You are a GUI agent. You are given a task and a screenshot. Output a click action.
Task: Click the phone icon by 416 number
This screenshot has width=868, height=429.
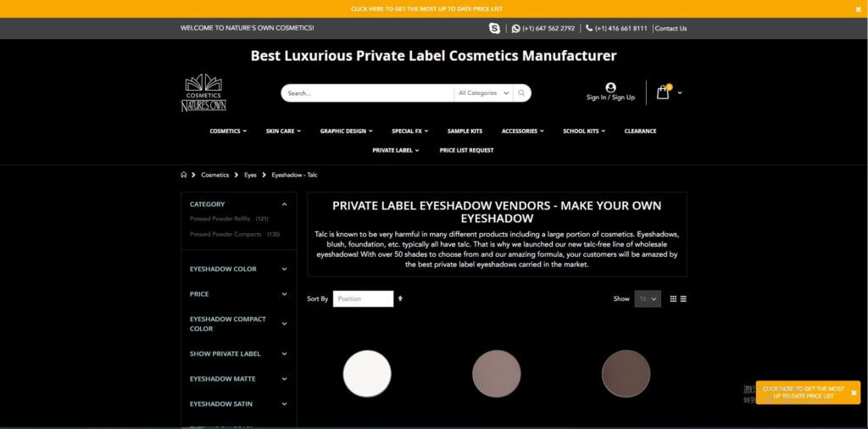(589, 28)
